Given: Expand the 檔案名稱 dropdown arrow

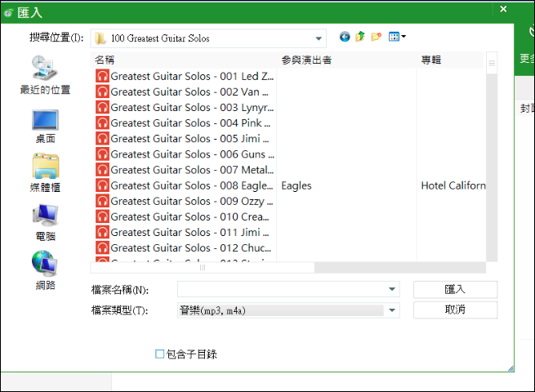Looking at the screenshot, I should point(392,290).
